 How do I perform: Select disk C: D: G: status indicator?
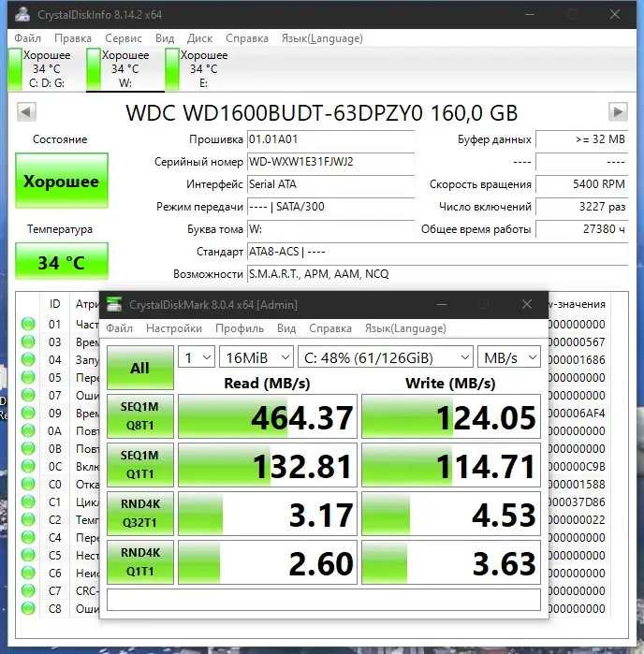click(15, 69)
